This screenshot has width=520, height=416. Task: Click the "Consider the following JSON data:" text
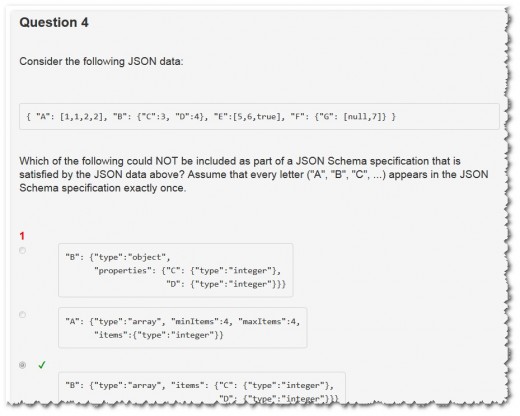click(101, 61)
